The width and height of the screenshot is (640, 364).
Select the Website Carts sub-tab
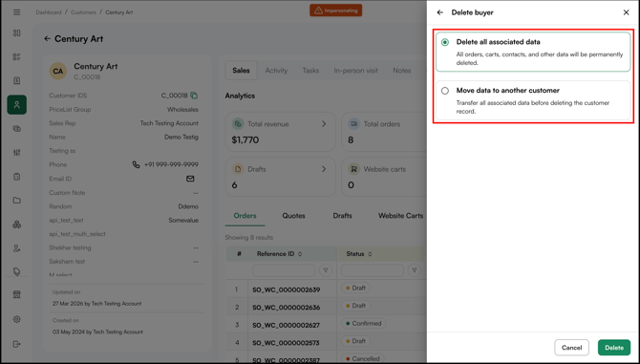point(401,216)
